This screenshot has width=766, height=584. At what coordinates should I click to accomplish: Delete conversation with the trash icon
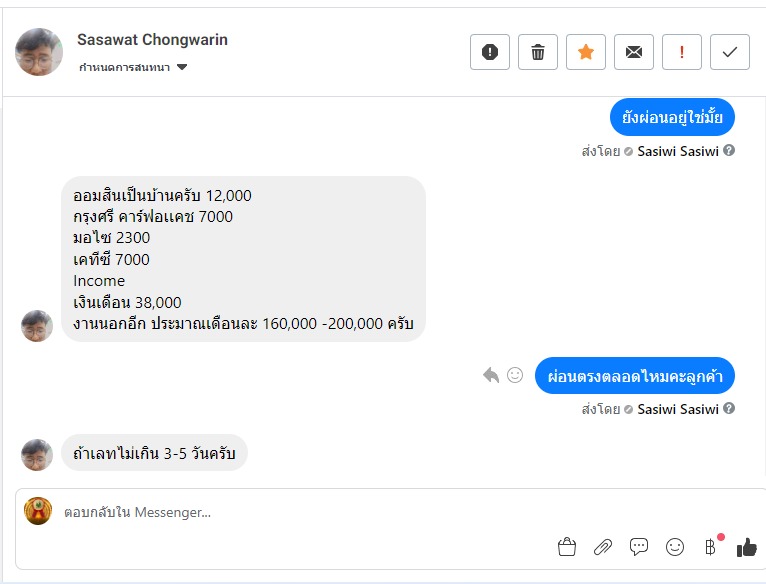538,52
